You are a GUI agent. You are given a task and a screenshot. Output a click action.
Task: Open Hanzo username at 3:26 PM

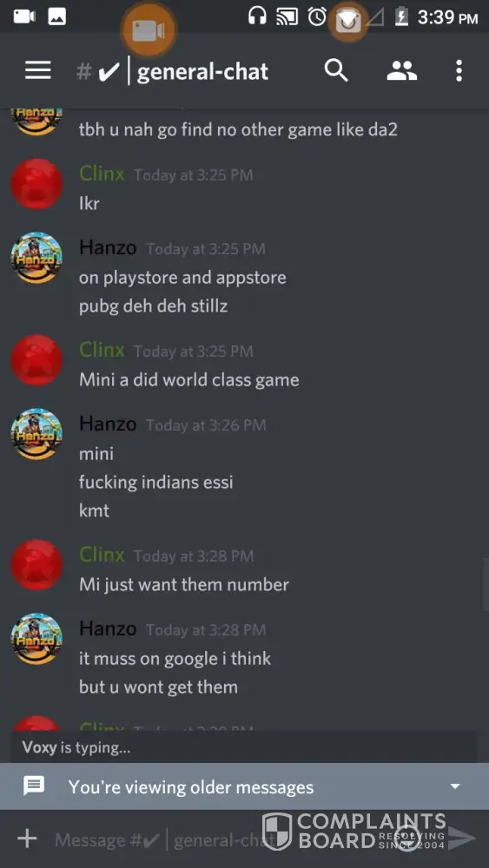(108, 424)
